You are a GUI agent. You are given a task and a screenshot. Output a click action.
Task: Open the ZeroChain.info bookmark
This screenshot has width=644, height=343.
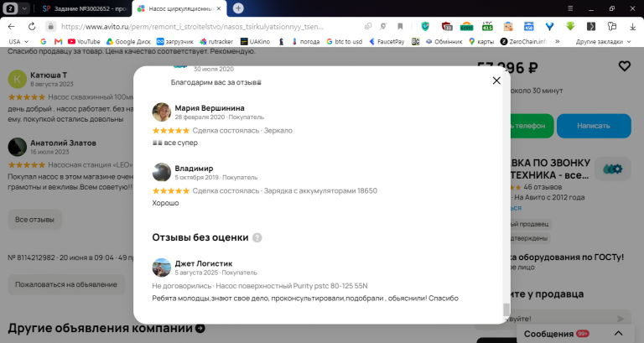524,41
